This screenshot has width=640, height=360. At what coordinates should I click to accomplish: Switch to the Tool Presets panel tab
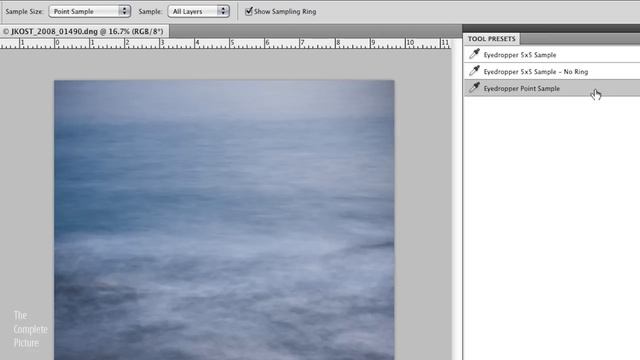491,39
